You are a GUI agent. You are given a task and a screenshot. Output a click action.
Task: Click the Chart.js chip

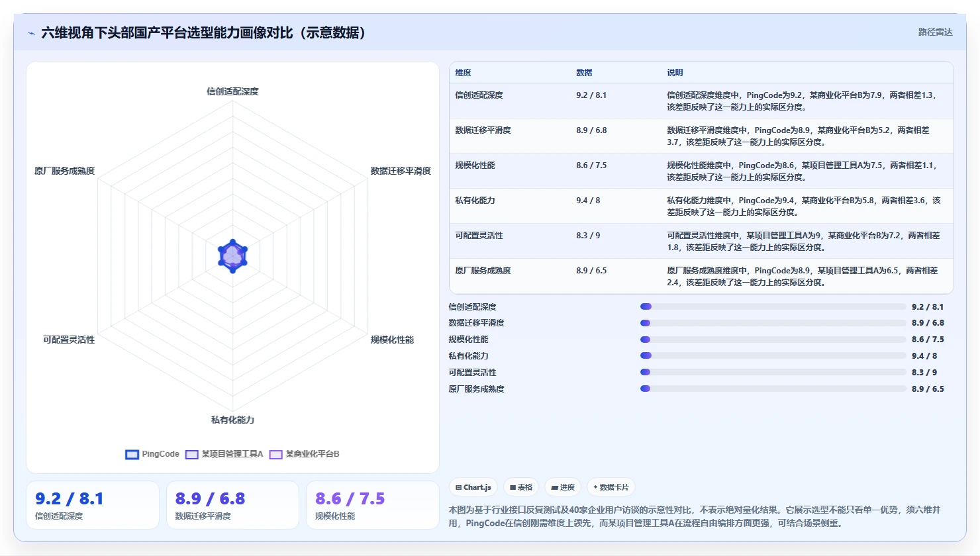(473, 487)
